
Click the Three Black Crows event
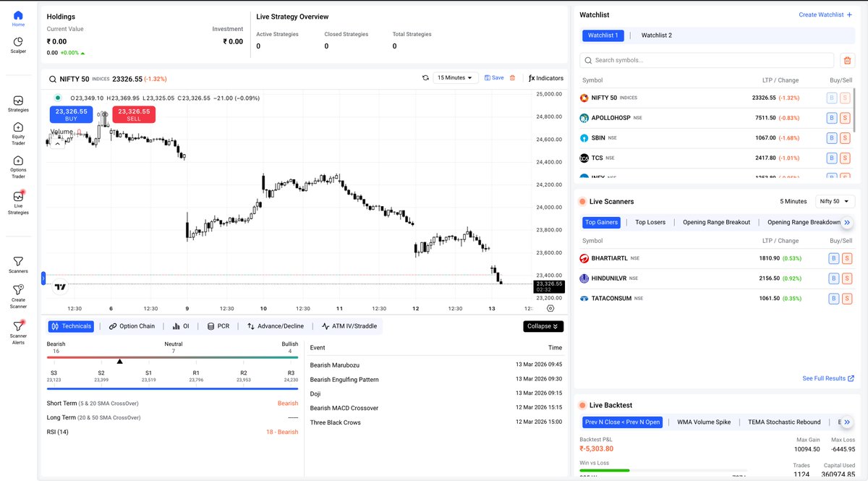coord(436,422)
